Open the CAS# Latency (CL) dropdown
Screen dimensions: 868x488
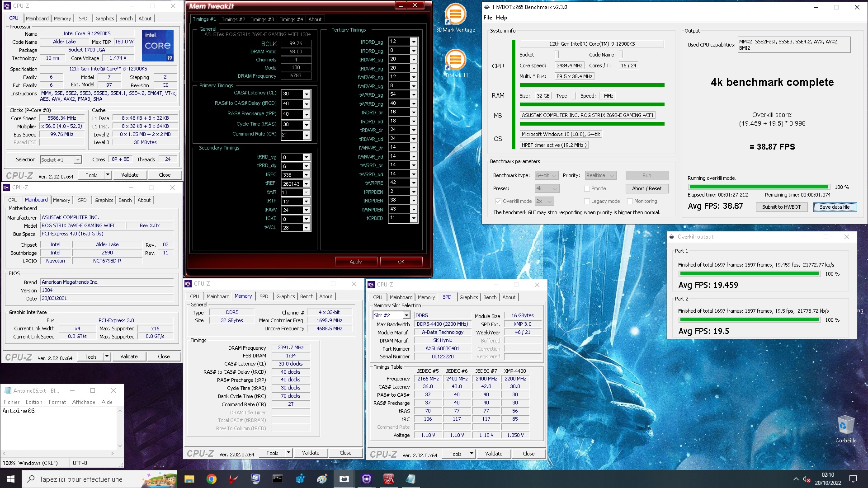tap(307, 94)
